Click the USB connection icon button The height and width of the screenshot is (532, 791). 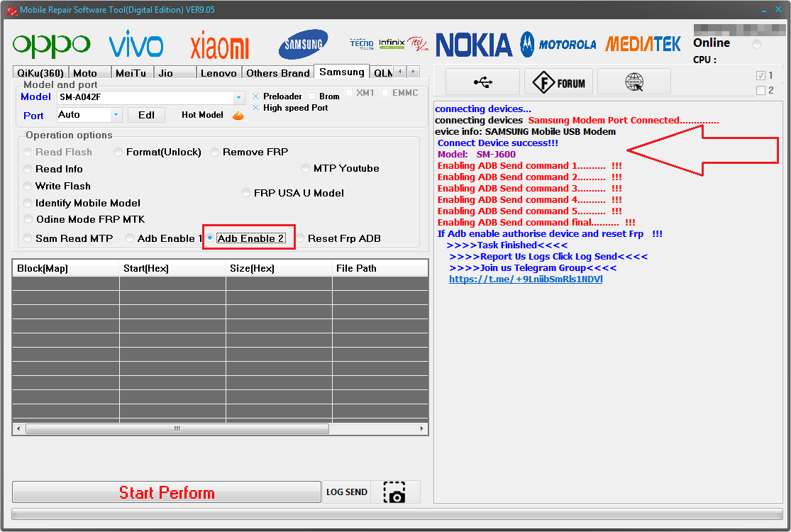click(483, 82)
